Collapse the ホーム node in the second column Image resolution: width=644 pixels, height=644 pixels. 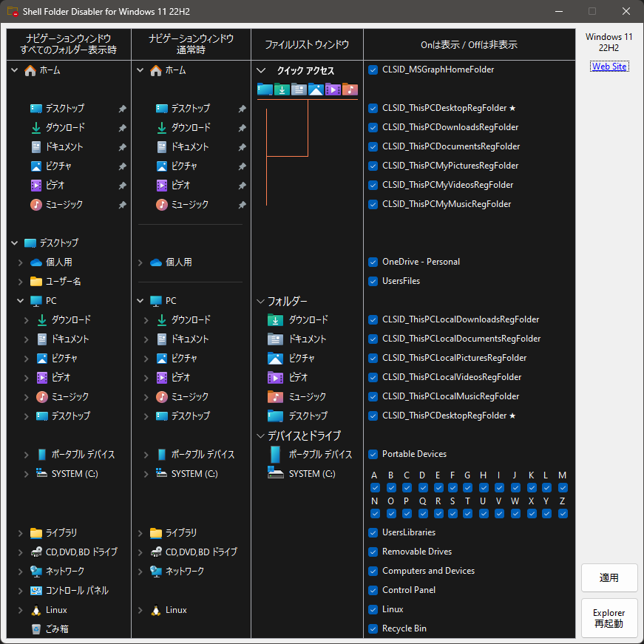(140, 70)
